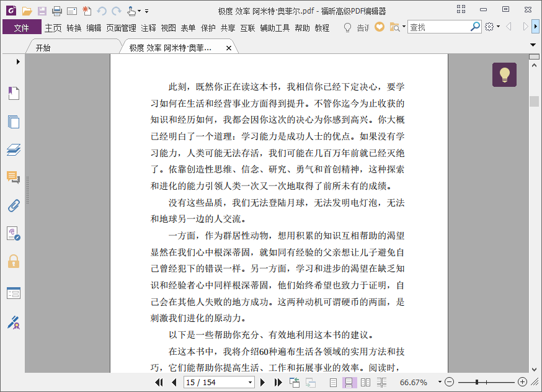Open the folder search options dropdown
The image size is (542, 392).
404,26
